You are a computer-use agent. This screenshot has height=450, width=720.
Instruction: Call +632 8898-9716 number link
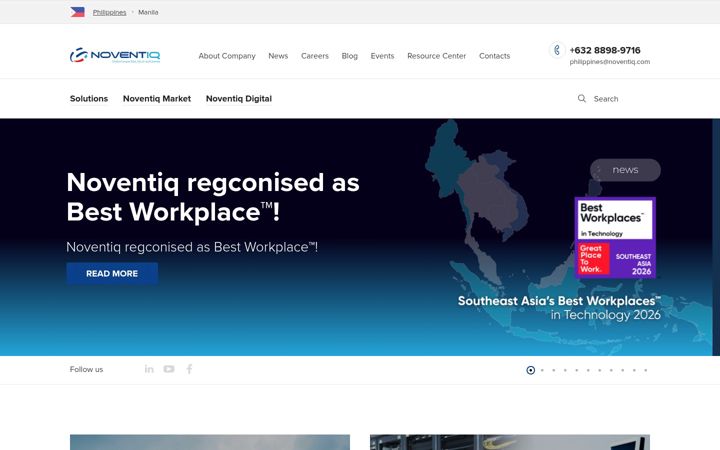click(605, 50)
